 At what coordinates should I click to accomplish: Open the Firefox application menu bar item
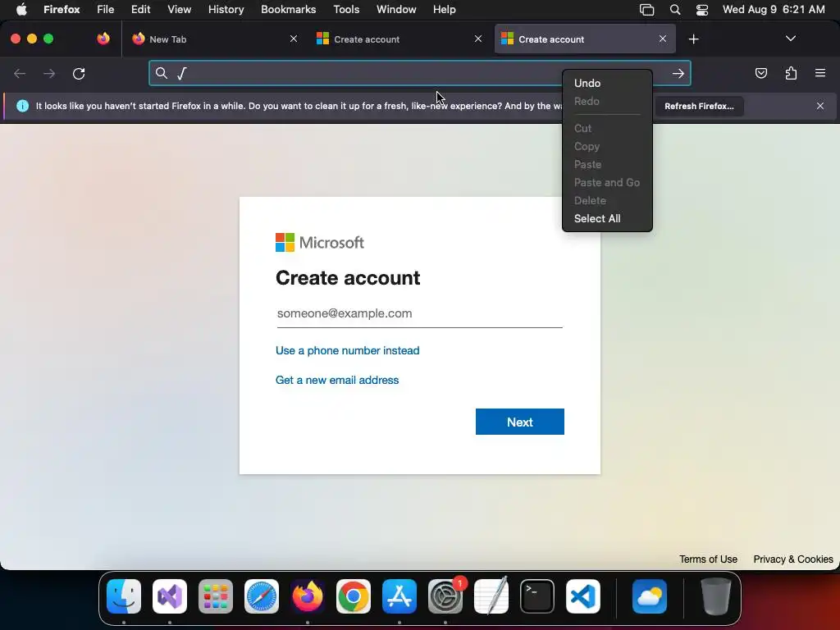tap(62, 9)
